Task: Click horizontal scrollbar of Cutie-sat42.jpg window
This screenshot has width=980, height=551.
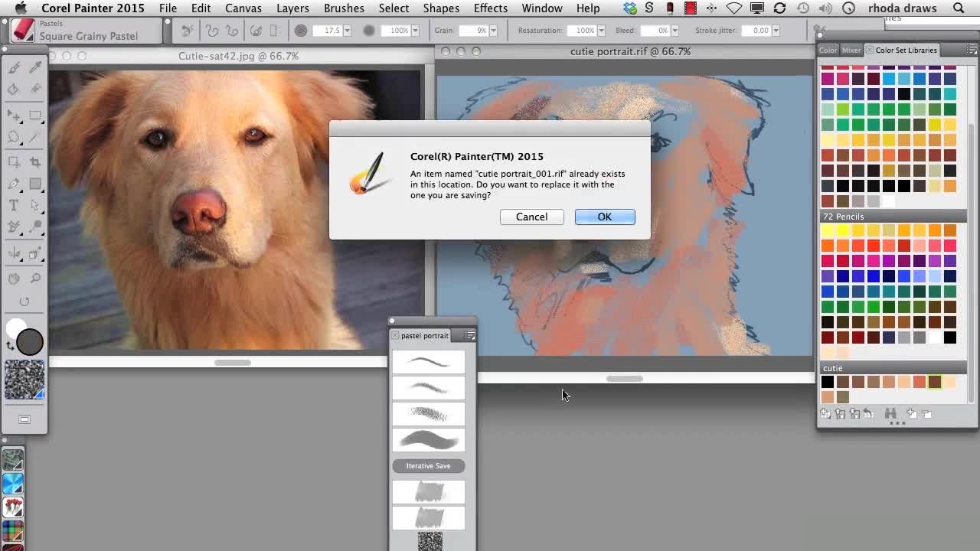Action: point(233,363)
